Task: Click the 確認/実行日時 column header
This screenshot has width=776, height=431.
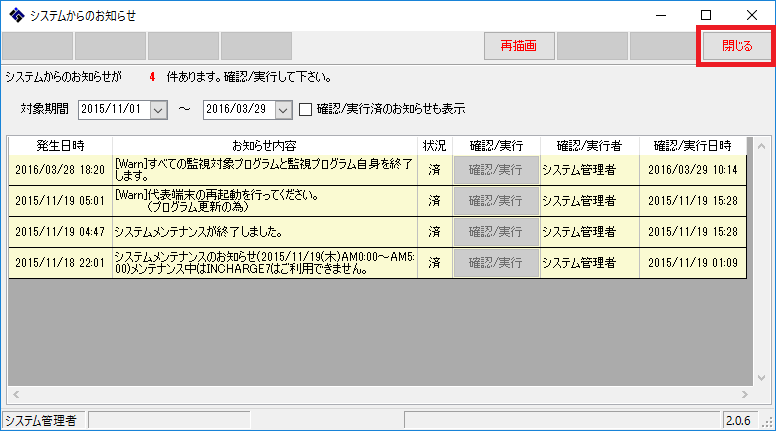Action: (x=692, y=145)
